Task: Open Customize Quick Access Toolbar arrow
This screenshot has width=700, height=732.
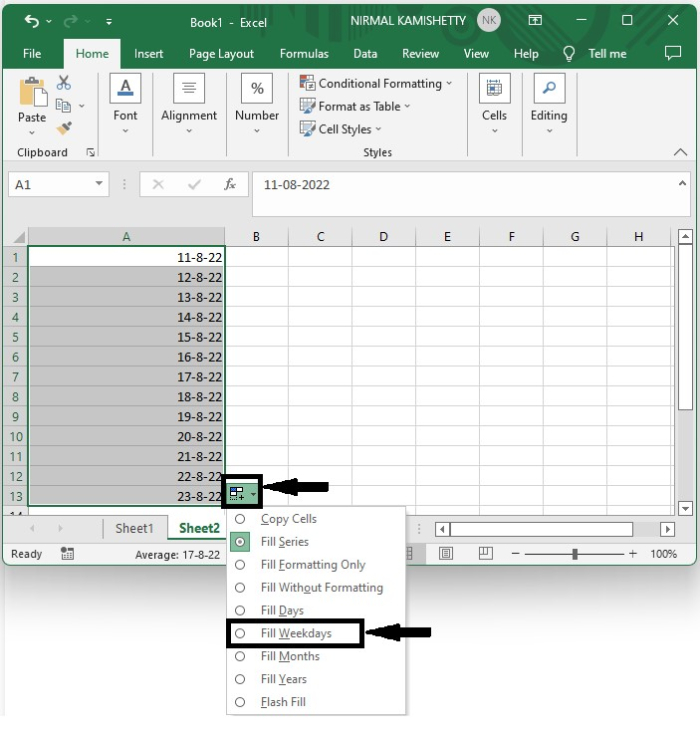Action: coord(109,21)
